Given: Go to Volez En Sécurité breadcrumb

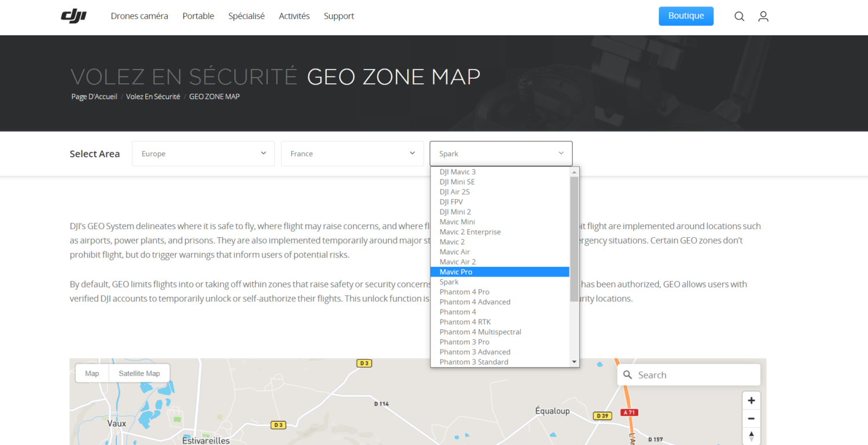Looking at the screenshot, I should (153, 97).
